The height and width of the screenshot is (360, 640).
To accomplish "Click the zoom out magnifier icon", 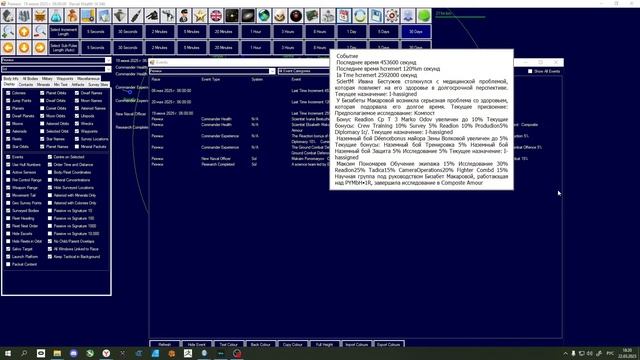I will click(x=40, y=31).
